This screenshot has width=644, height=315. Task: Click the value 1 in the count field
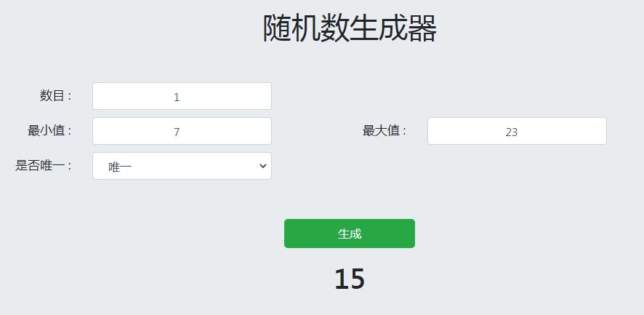(x=177, y=97)
